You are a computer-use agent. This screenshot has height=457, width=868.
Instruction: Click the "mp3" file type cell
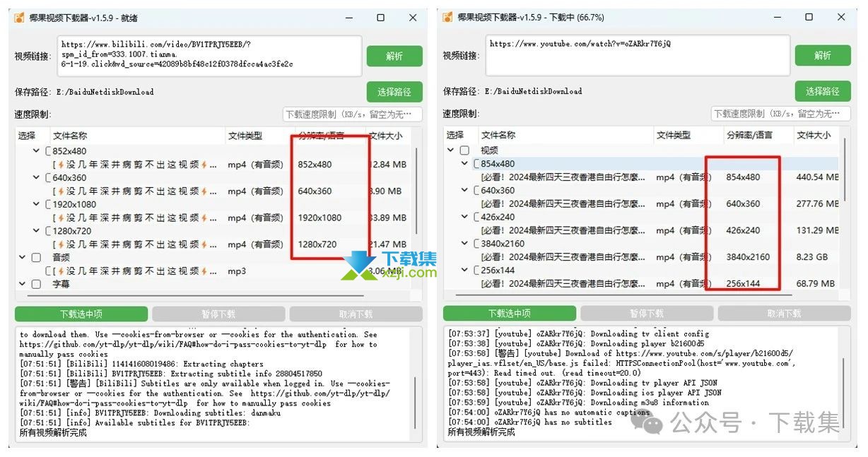237,271
